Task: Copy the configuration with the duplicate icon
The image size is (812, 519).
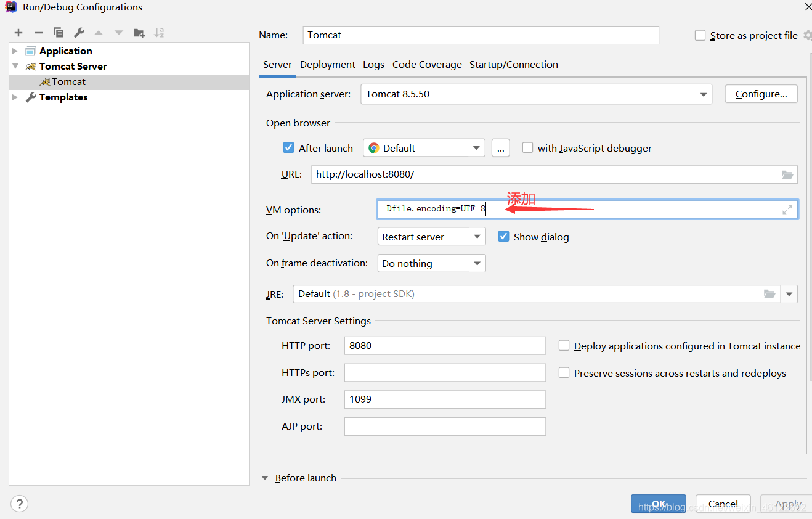Action: [x=59, y=33]
